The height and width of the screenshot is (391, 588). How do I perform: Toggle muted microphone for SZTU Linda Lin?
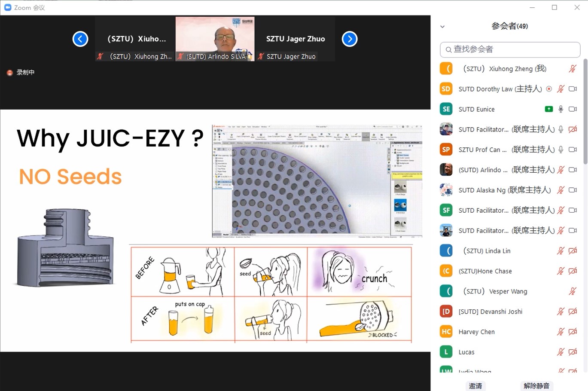pyautogui.click(x=561, y=251)
